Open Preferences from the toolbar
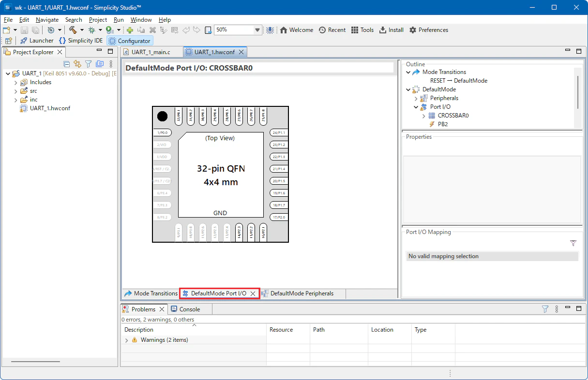This screenshot has height=380, width=588. pyautogui.click(x=429, y=30)
